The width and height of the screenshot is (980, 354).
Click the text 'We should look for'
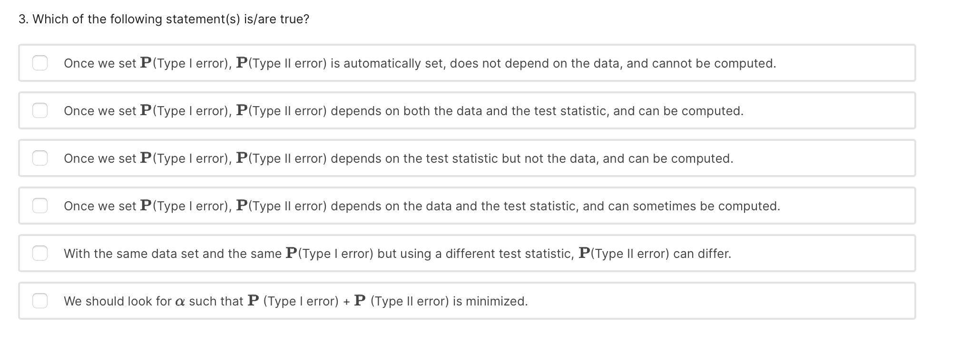tap(118, 301)
